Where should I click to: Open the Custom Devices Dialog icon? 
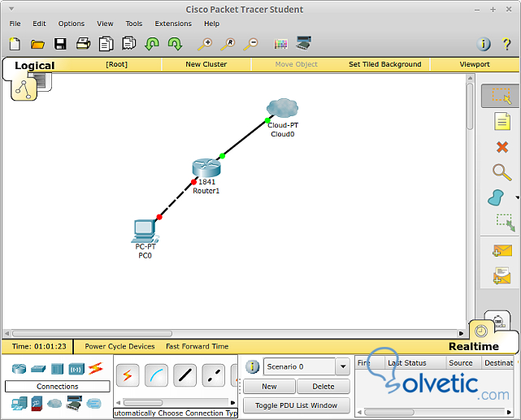[304, 43]
